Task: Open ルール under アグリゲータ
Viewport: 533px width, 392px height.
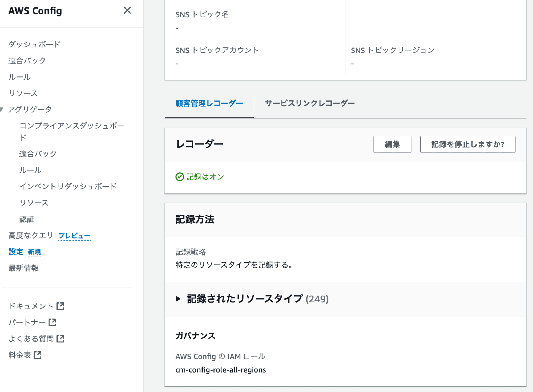Action: 30,170
